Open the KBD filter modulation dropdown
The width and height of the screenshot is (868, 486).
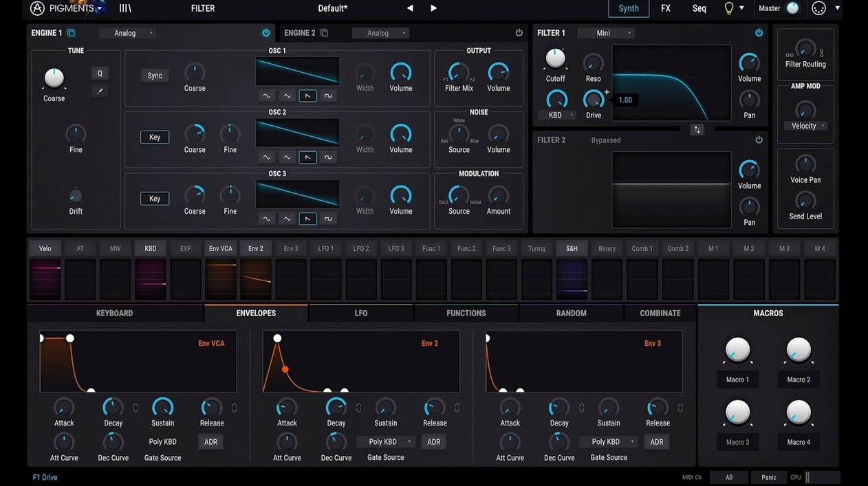pos(558,115)
